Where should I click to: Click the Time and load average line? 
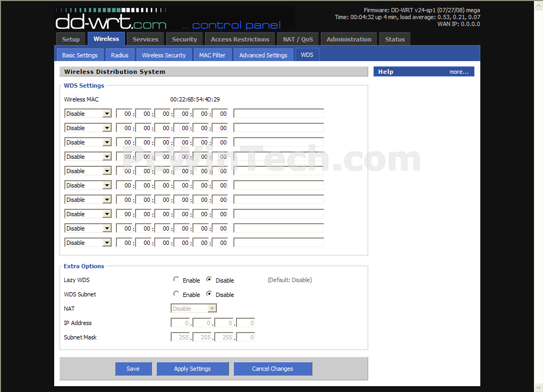click(x=407, y=17)
